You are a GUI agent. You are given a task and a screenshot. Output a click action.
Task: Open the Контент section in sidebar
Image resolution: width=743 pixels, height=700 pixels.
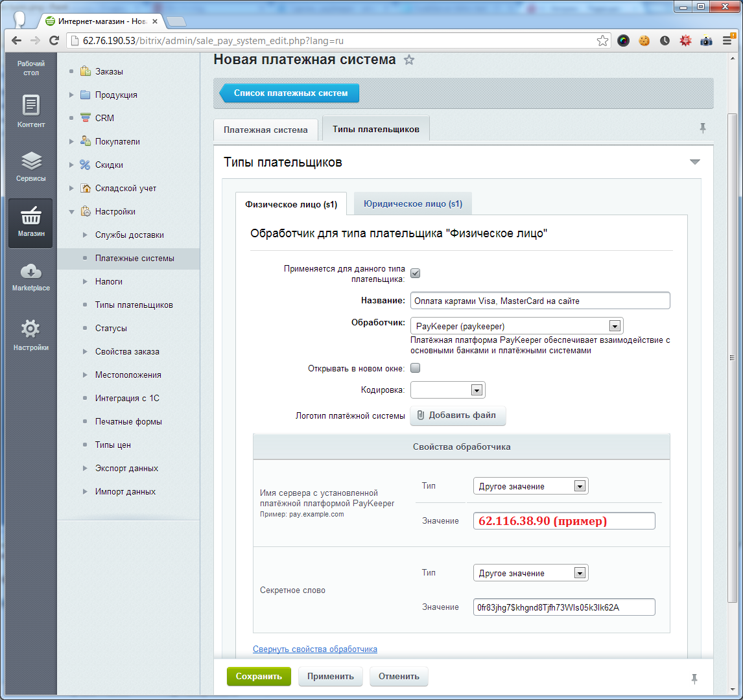coord(31,111)
